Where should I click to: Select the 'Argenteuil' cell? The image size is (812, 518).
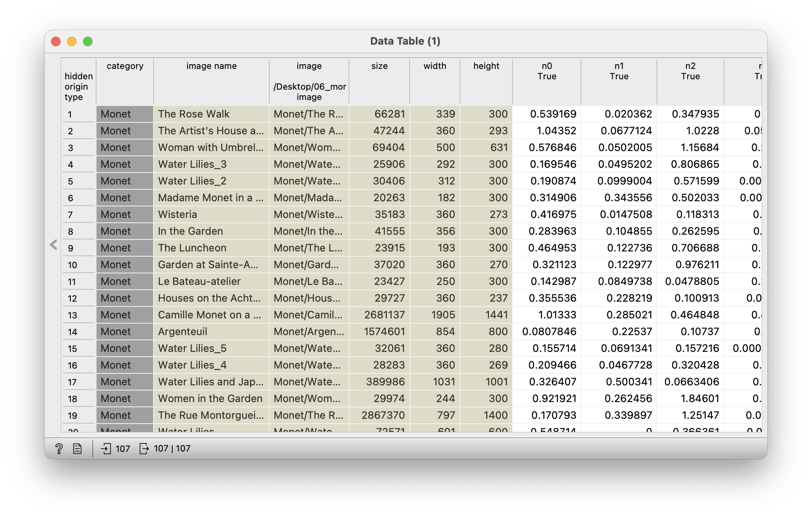211,332
